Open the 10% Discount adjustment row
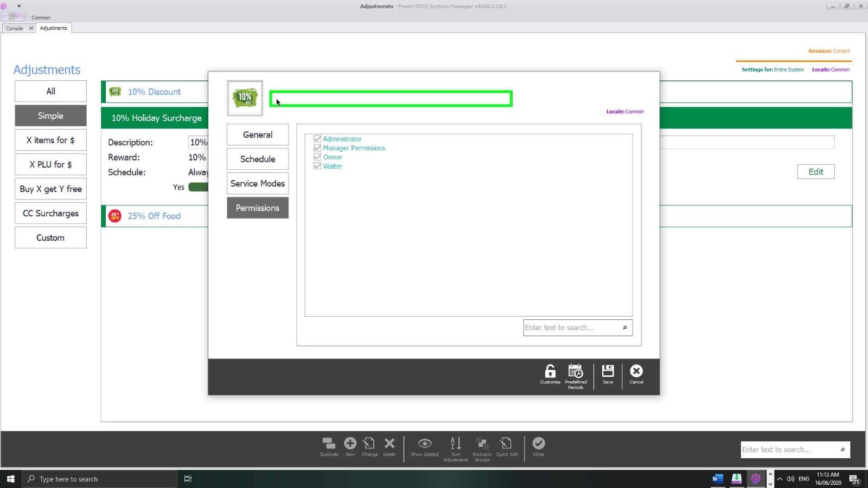Image resolution: width=868 pixels, height=488 pixels. (x=155, y=92)
